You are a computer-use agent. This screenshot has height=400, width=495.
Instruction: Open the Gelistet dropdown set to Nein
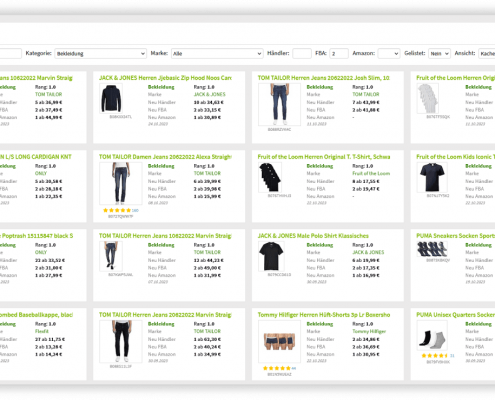[x=439, y=53]
